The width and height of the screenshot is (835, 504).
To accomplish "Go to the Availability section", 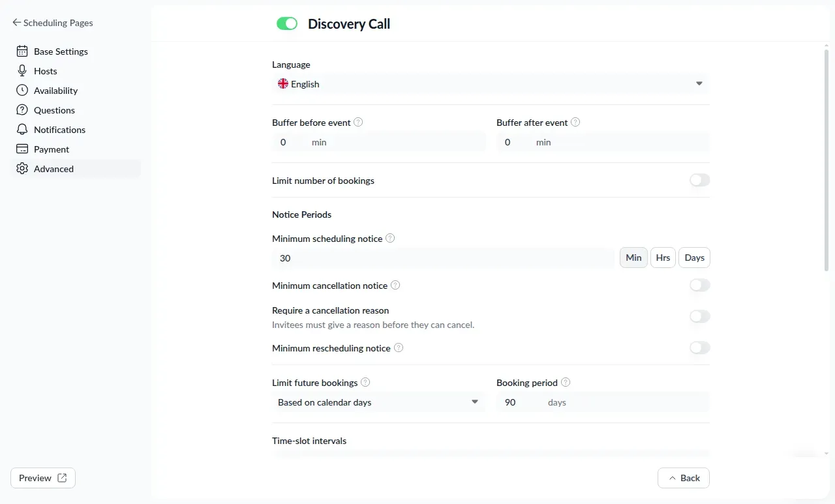I will [x=76, y=91].
